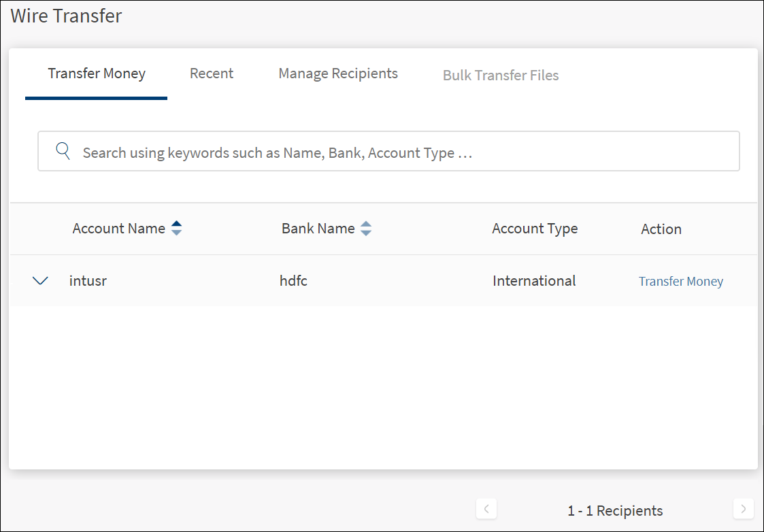Click Transfer Money link for intusr
The height and width of the screenshot is (532, 764).
[x=680, y=282]
